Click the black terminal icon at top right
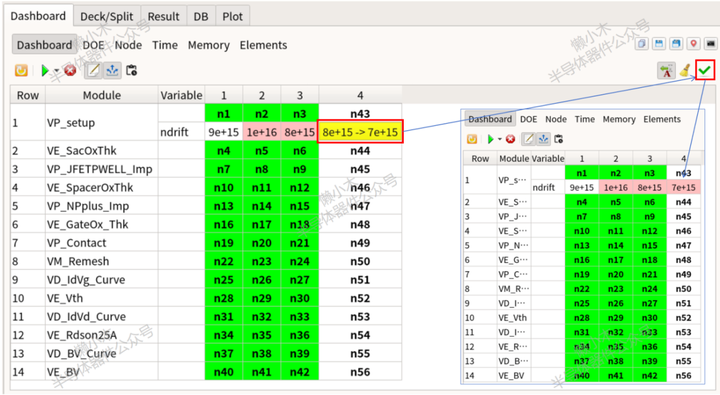 pyautogui.click(x=710, y=44)
